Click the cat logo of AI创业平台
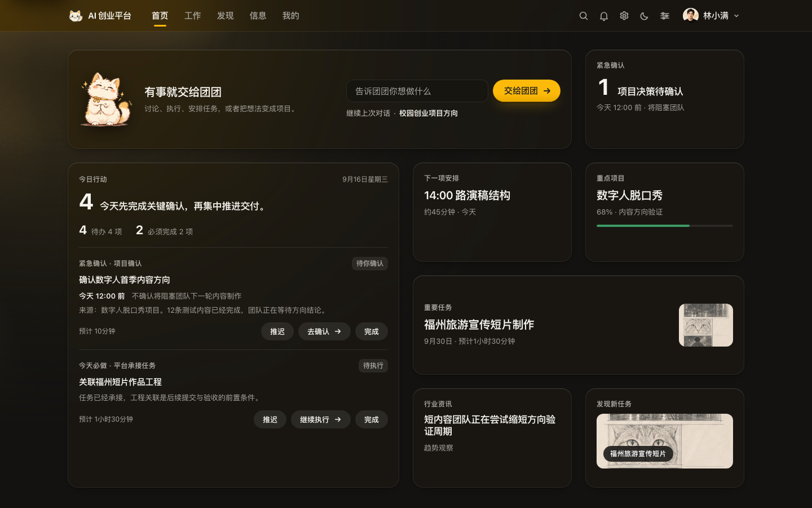The image size is (812, 508). [76, 16]
